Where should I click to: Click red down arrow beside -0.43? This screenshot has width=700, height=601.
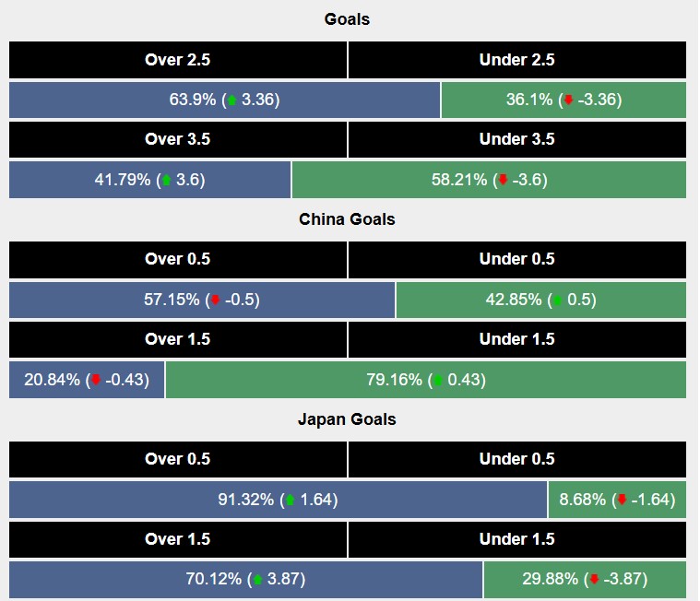click(x=95, y=380)
